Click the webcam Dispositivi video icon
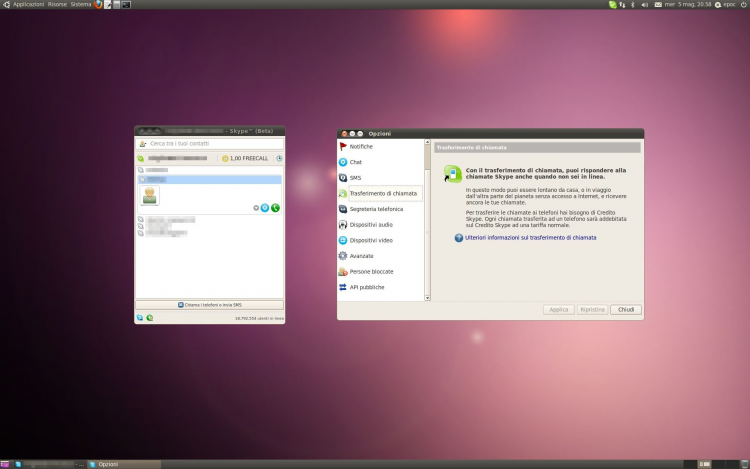Image resolution: width=750 pixels, height=469 pixels. [343, 240]
